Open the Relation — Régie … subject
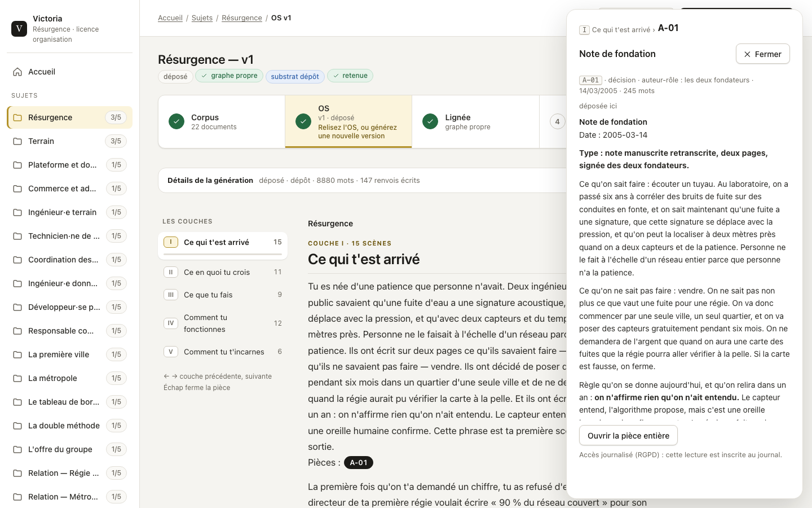The image size is (812, 508). [69, 473]
